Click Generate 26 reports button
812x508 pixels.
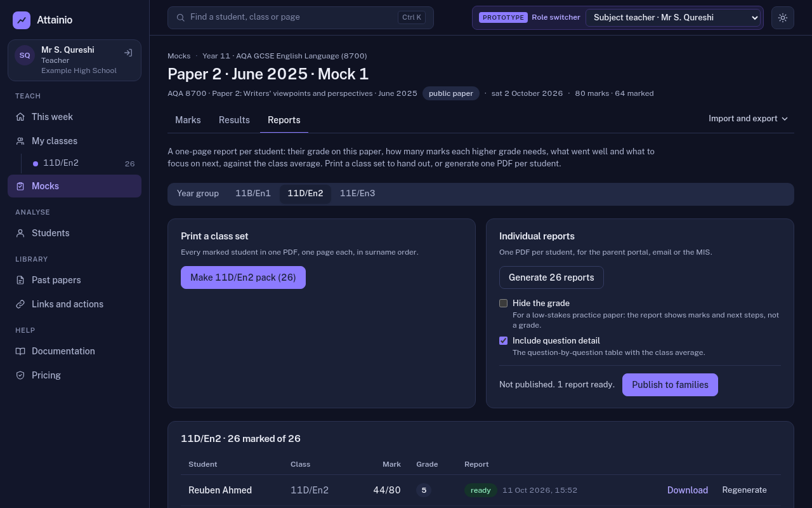[551, 277]
